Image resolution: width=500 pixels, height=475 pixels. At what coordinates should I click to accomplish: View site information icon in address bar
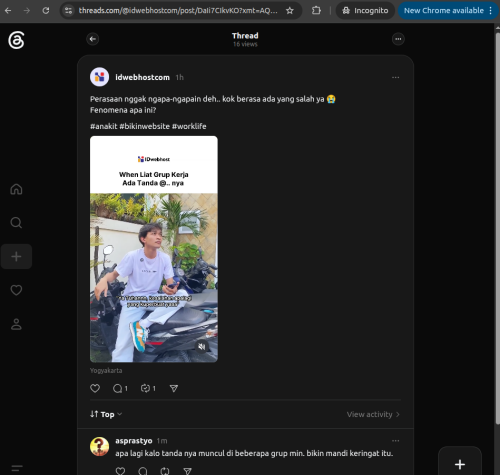click(68, 10)
